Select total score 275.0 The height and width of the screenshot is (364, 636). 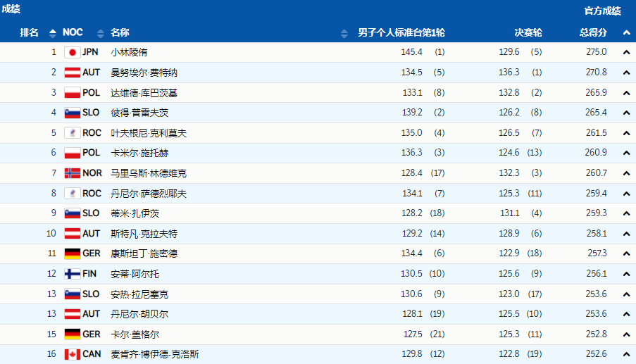tap(597, 52)
